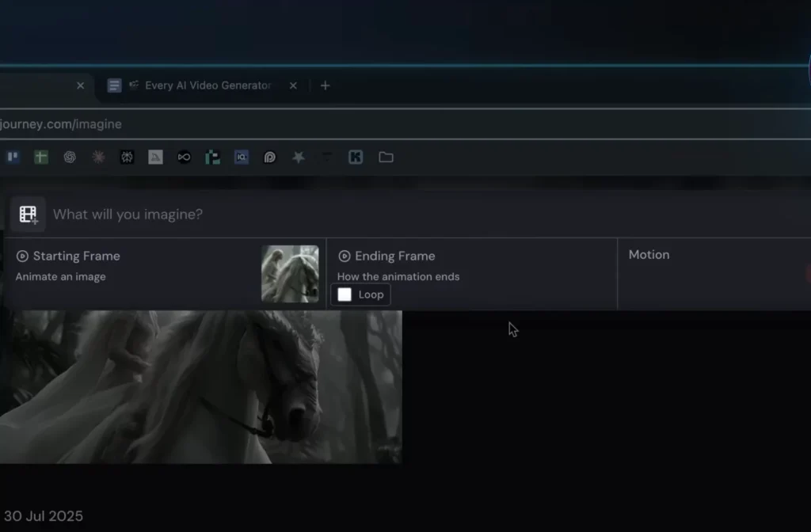
Task: Open the sailboat logo bookmark
Action: point(155,157)
